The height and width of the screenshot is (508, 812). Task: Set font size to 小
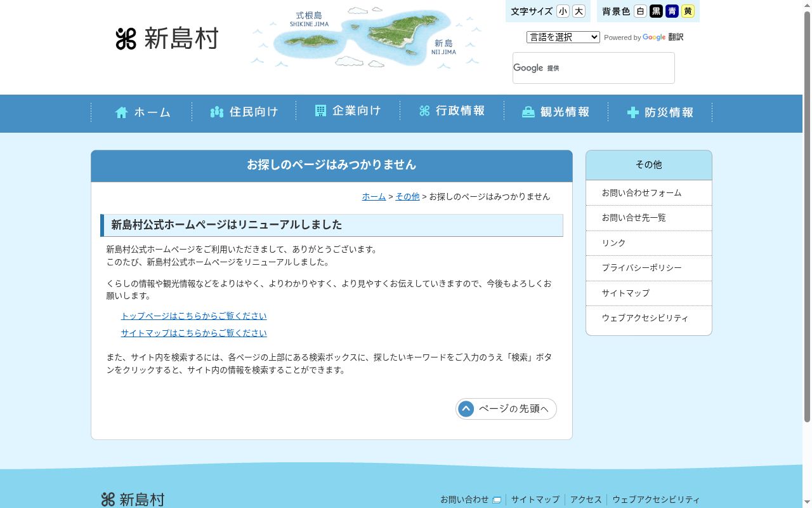pyautogui.click(x=563, y=11)
